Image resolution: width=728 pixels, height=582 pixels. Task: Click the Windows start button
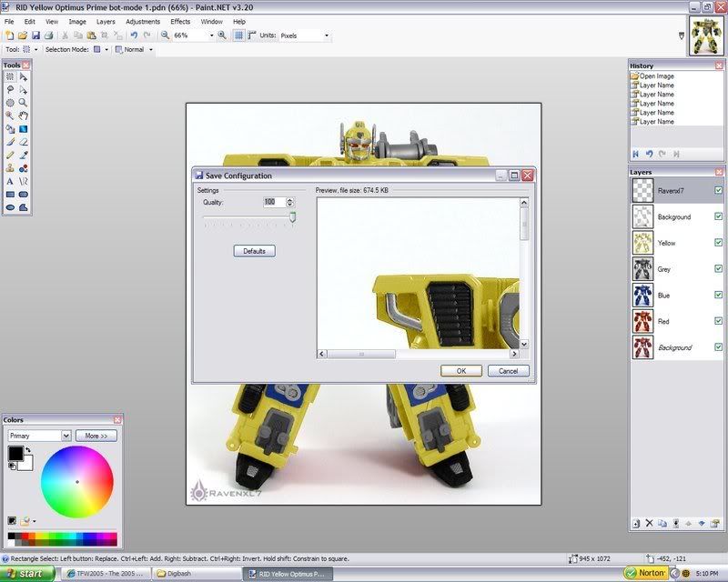pyautogui.click(x=27, y=574)
